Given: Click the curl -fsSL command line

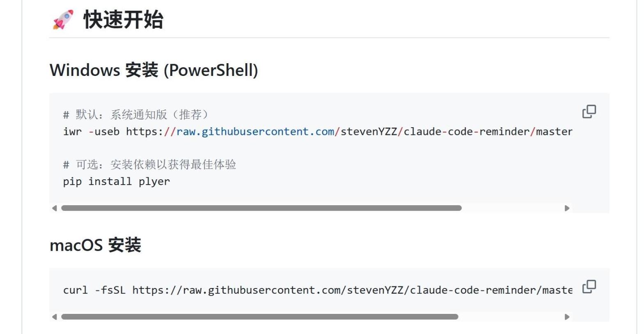Looking at the screenshot, I should tap(318, 290).
